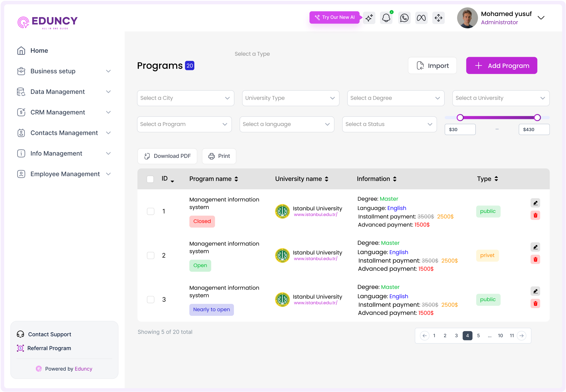Expand CRM Management chevron

pyautogui.click(x=108, y=112)
